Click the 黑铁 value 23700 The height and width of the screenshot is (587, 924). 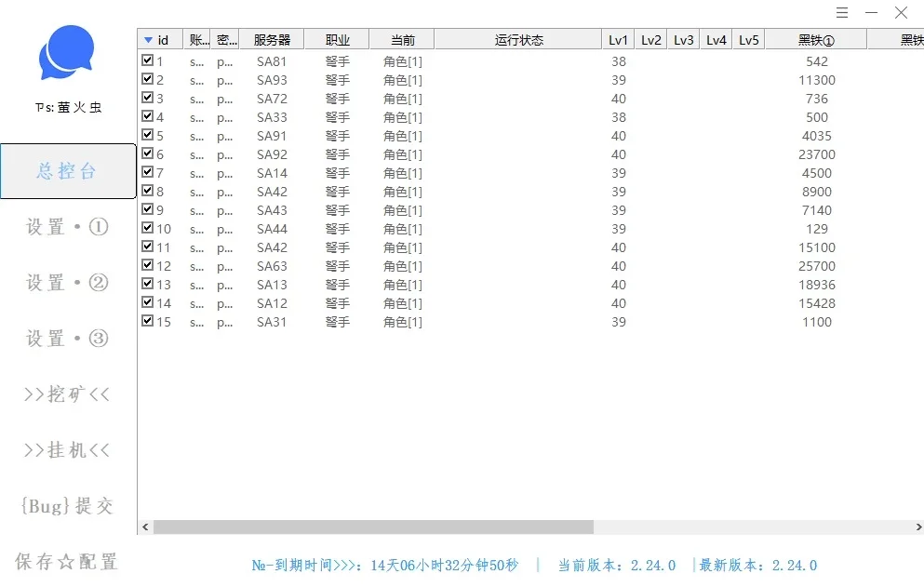[x=817, y=154]
